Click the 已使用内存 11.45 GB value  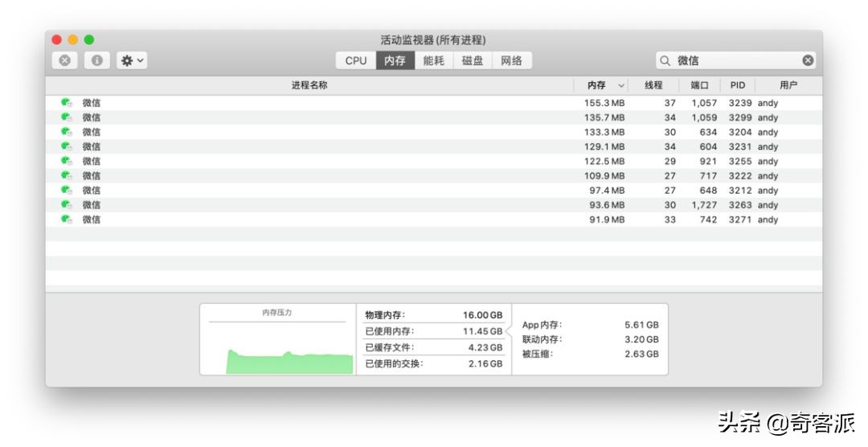pos(483,330)
